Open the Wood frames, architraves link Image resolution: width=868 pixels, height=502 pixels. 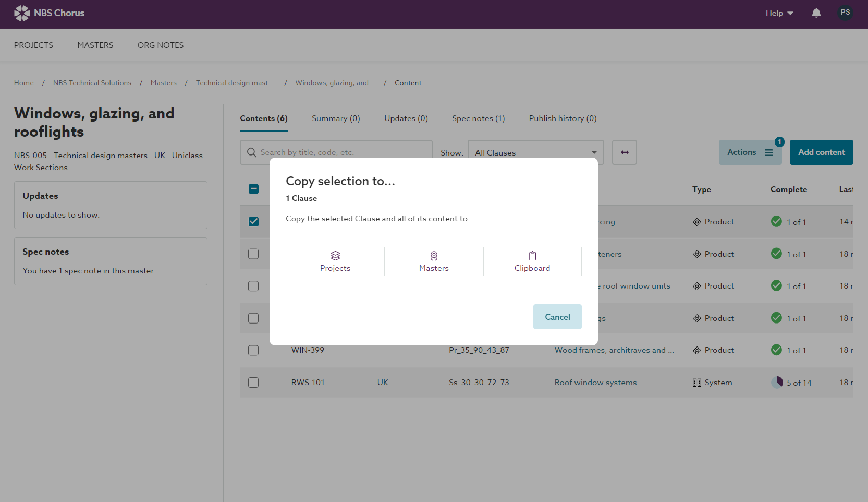pyautogui.click(x=614, y=350)
